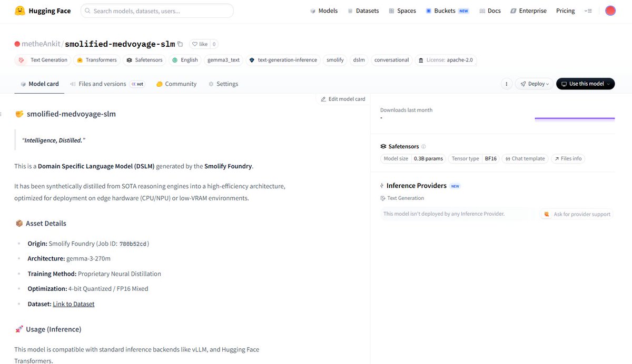Like the model with the heart button

pos(200,44)
